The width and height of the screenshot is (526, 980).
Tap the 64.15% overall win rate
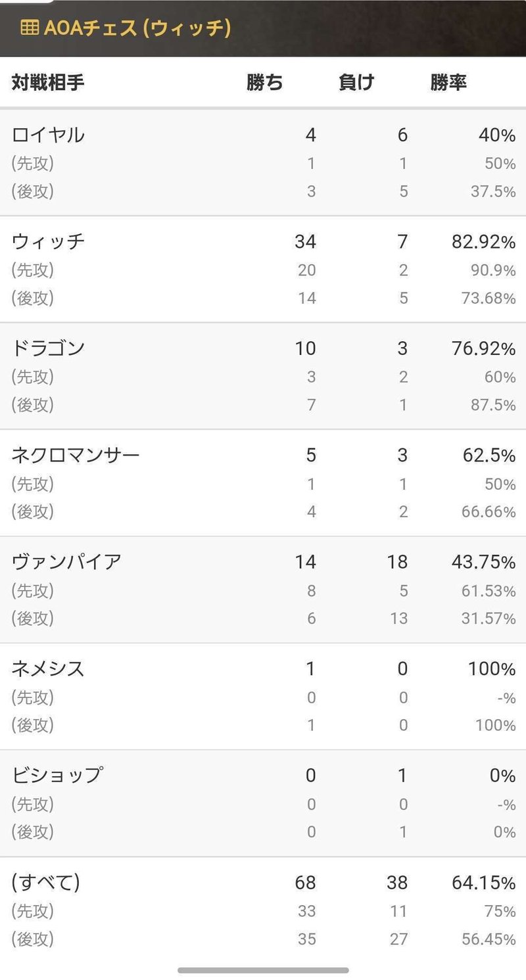click(x=483, y=883)
